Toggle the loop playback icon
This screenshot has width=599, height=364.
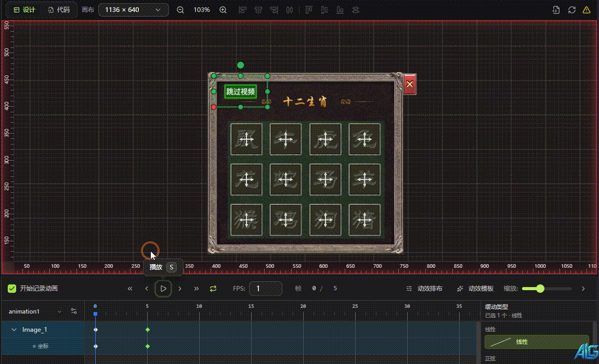(x=213, y=289)
